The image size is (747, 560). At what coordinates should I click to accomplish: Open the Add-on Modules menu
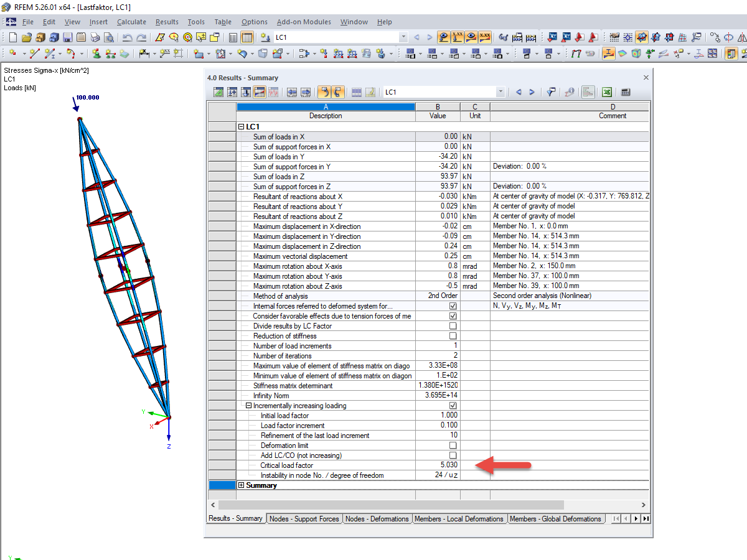point(304,22)
